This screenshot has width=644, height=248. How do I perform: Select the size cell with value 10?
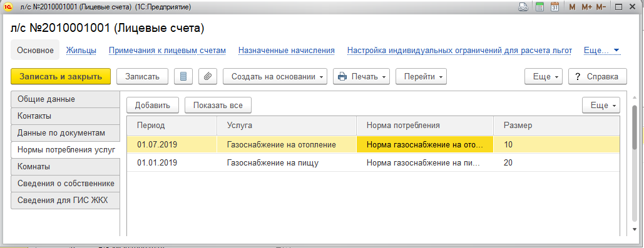coord(556,144)
